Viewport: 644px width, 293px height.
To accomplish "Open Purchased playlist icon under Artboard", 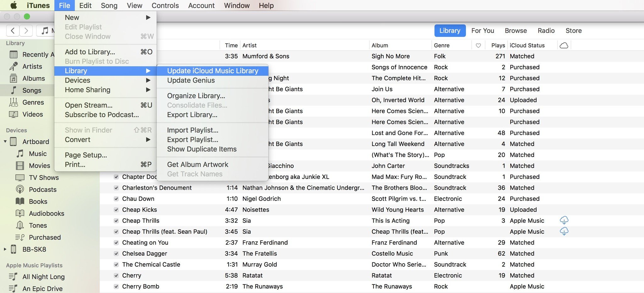I will 20,237.
